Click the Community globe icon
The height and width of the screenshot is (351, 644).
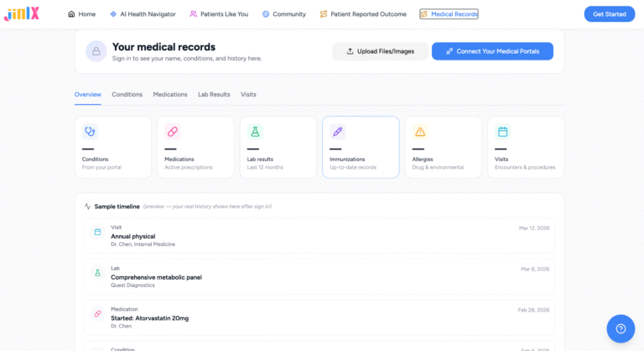tap(266, 14)
